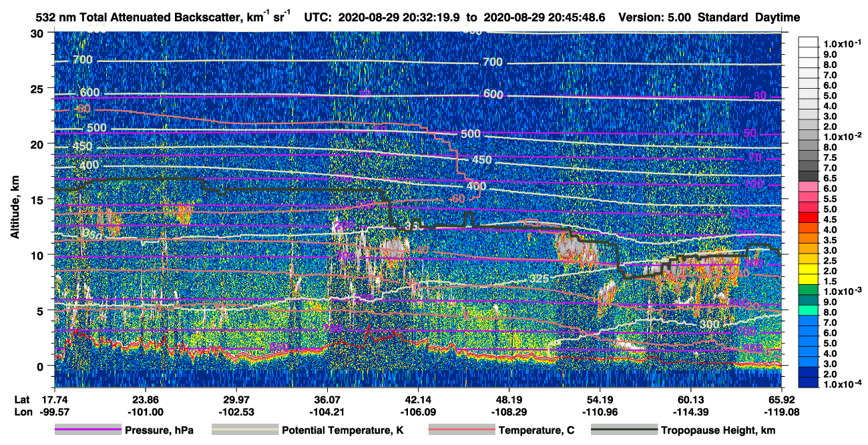Click the magenta 50 pressure label at right

(x=750, y=133)
